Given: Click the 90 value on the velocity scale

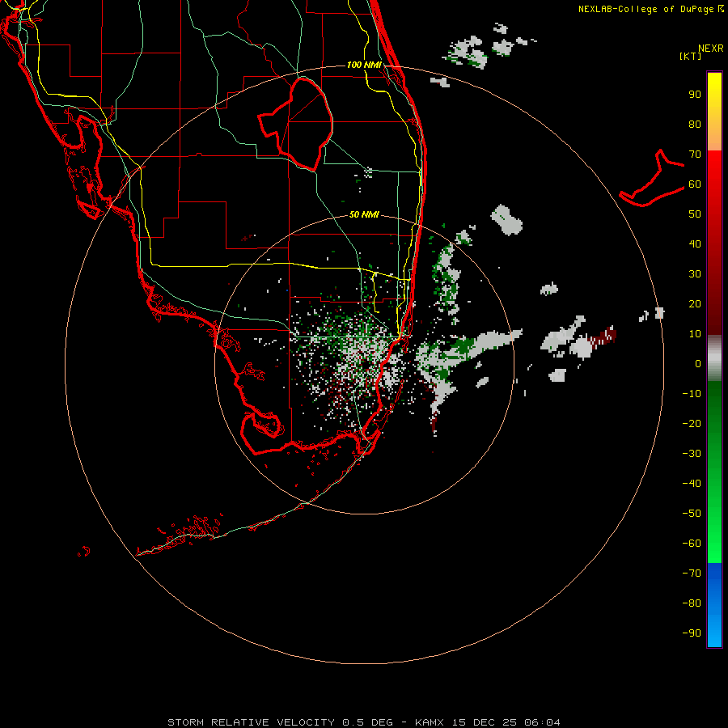Looking at the screenshot, I should [x=695, y=95].
